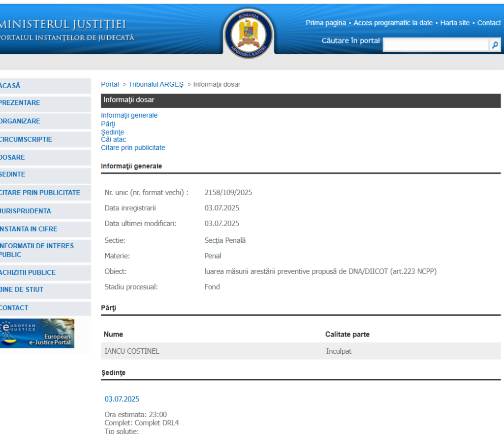Click the Ministerul Justiției emblem logo

pyautogui.click(x=249, y=33)
